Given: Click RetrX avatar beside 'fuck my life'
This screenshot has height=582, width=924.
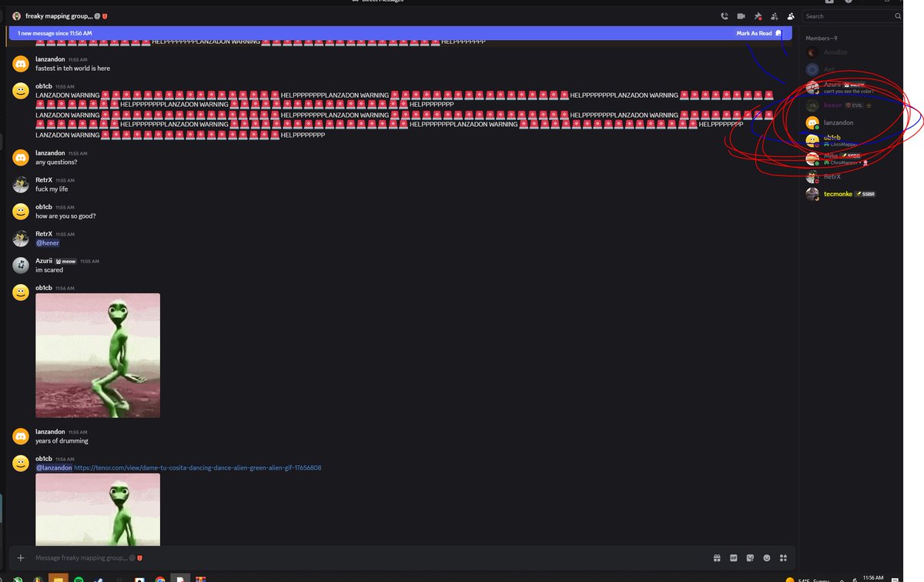Looking at the screenshot, I should 21,184.
